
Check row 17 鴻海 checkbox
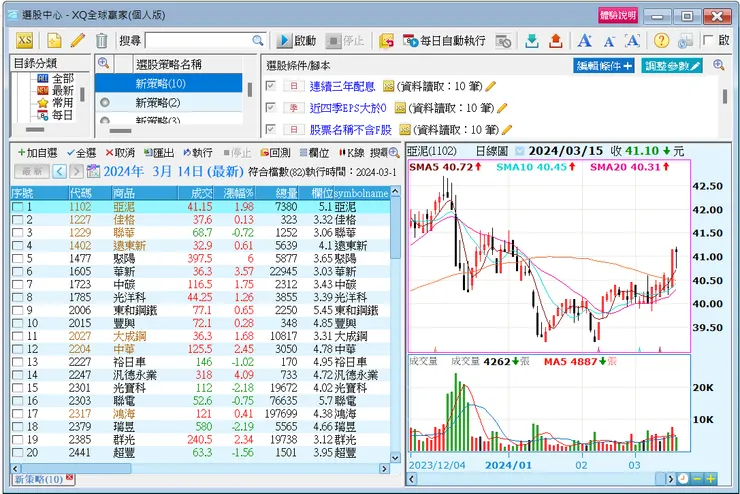pos(17,414)
